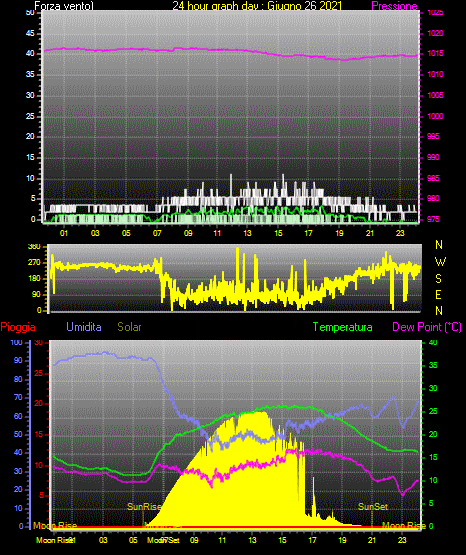Click the SunSet marker in bottom chart
The image size is (466, 555).
373,507
